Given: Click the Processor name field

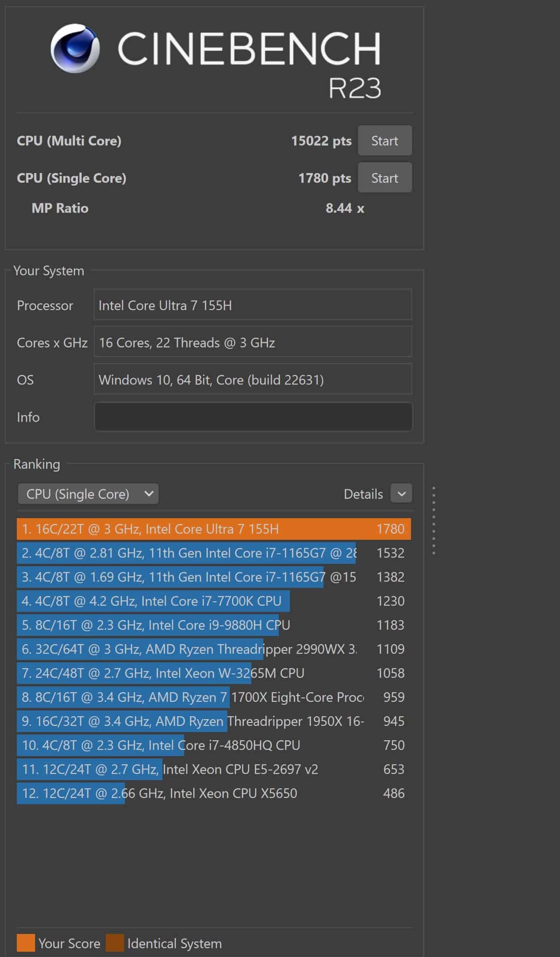Looking at the screenshot, I should point(252,305).
